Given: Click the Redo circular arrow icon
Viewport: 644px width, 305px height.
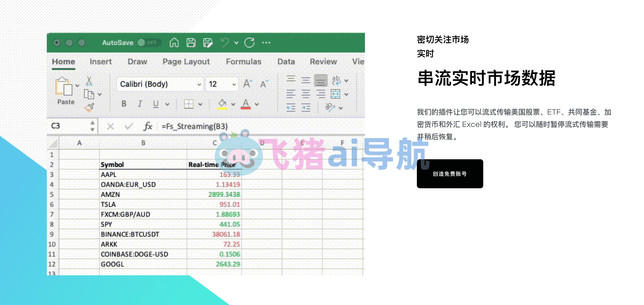Looking at the screenshot, I should click(249, 43).
